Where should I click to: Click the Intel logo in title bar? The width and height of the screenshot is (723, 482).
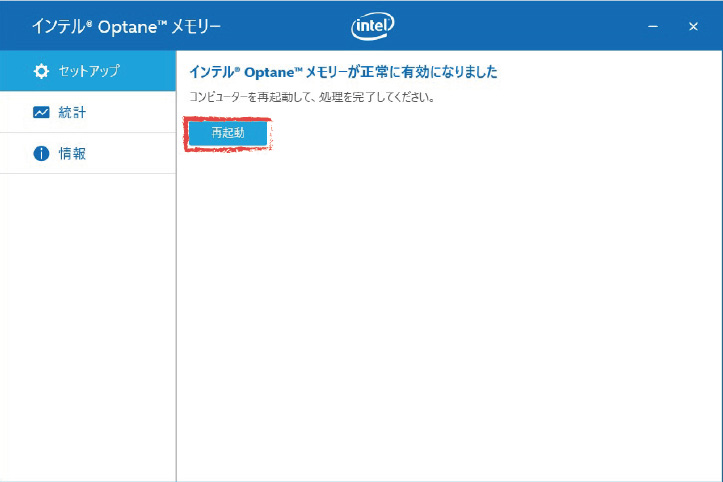click(x=372, y=26)
